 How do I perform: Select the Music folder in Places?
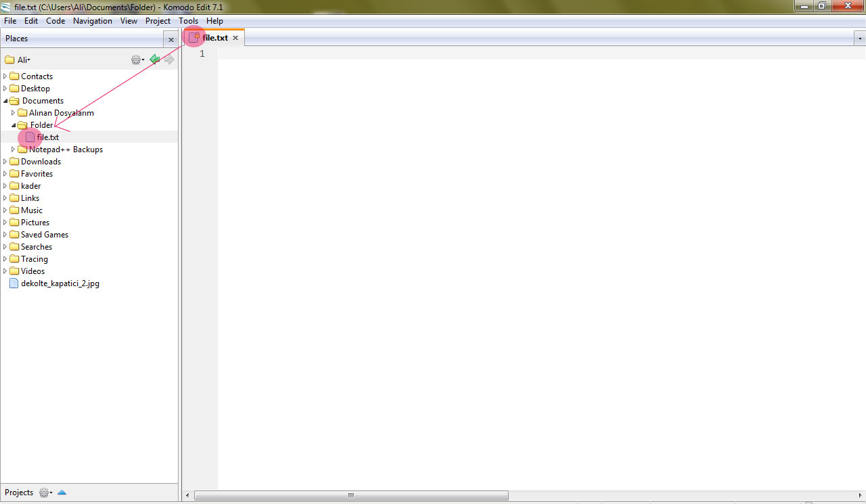(30, 210)
